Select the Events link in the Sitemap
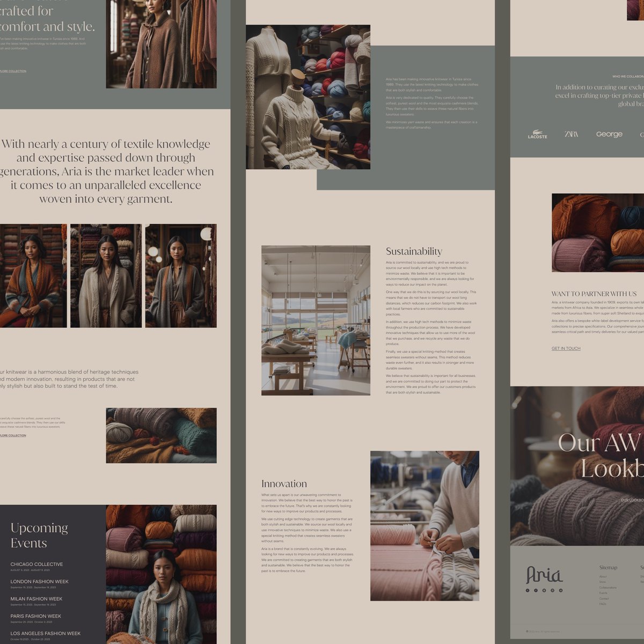The height and width of the screenshot is (644, 644). (603, 593)
